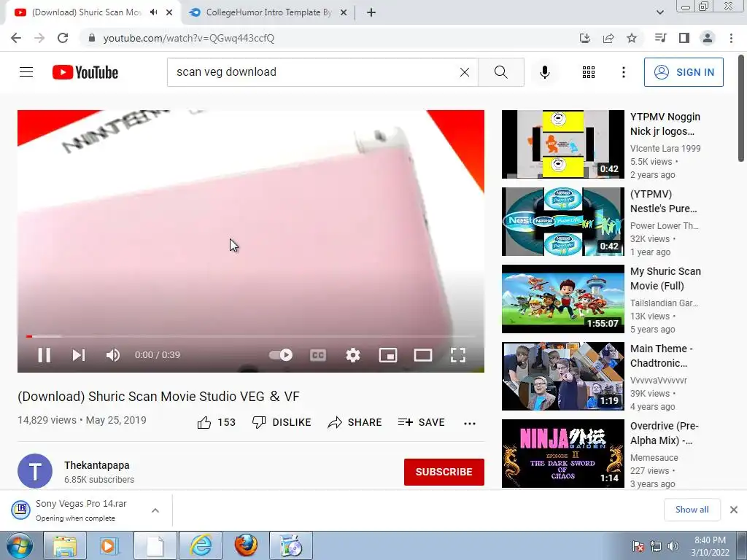Reload the current page
The width and height of the screenshot is (747, 560).
[63, 38]
